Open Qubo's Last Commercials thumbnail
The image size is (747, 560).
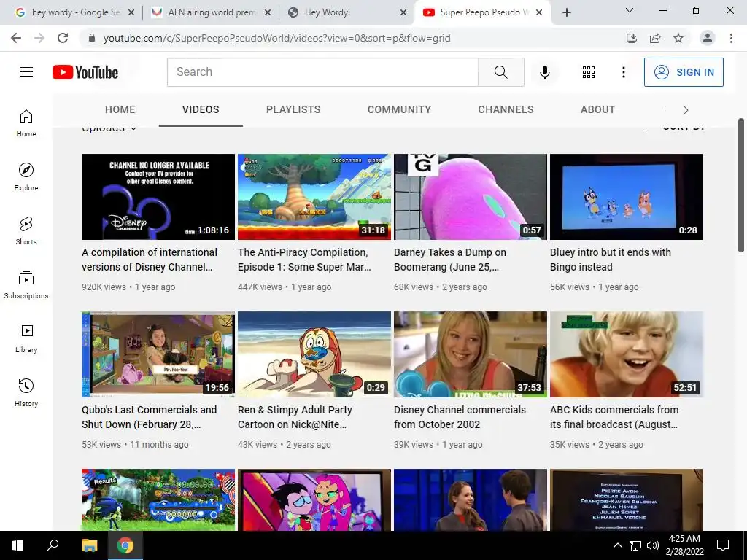coord(158,354)
